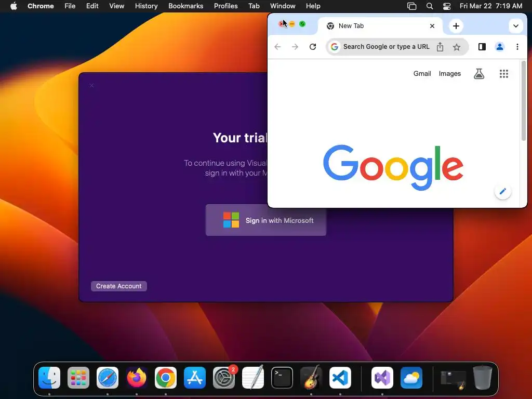The height and width of the screenshot is (399, 532).
Task: Open the App Store from the Dock
Action: point(195,378)
